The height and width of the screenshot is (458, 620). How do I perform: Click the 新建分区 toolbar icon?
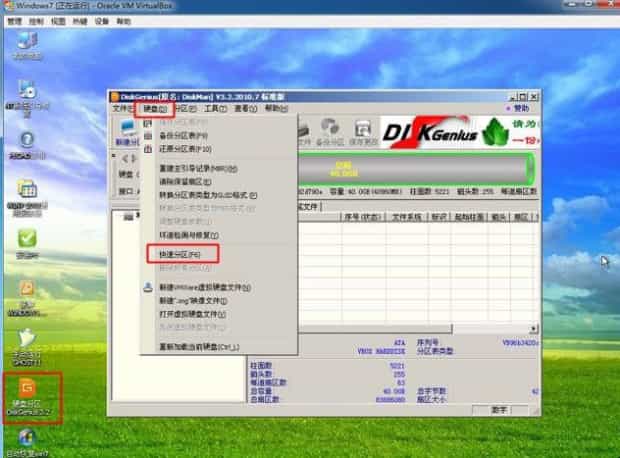(x=127, y=132)
